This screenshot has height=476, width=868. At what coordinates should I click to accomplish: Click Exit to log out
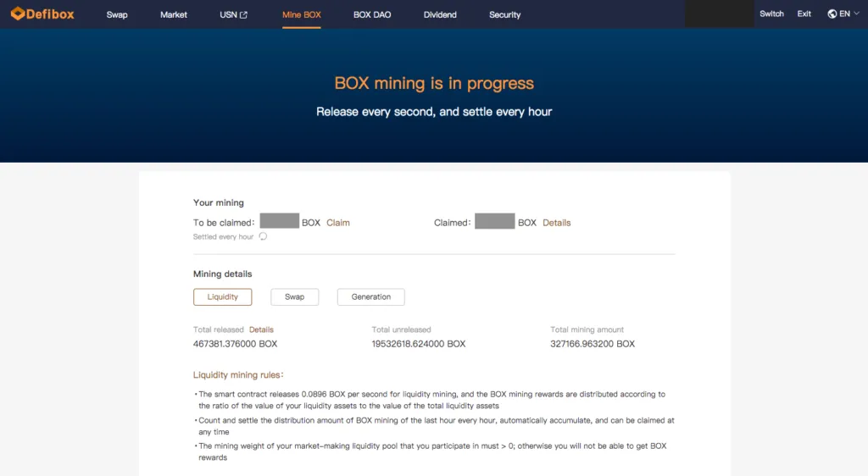(804, 14)
